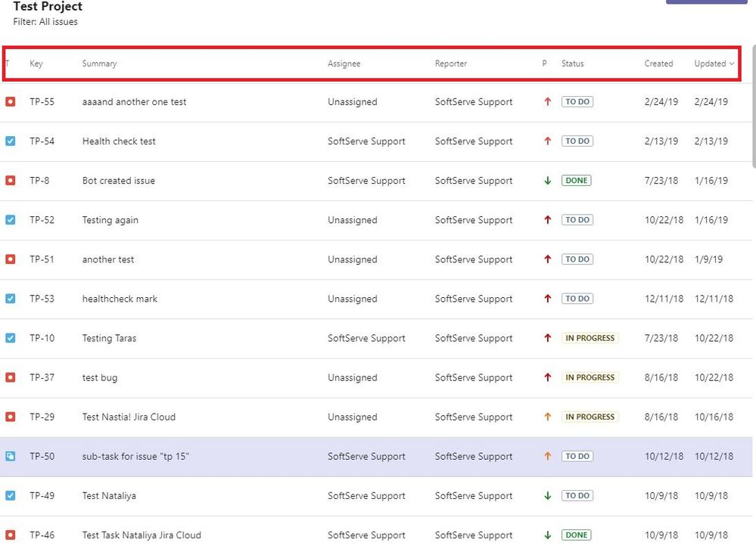Sort issues by the Status column header

572,64
